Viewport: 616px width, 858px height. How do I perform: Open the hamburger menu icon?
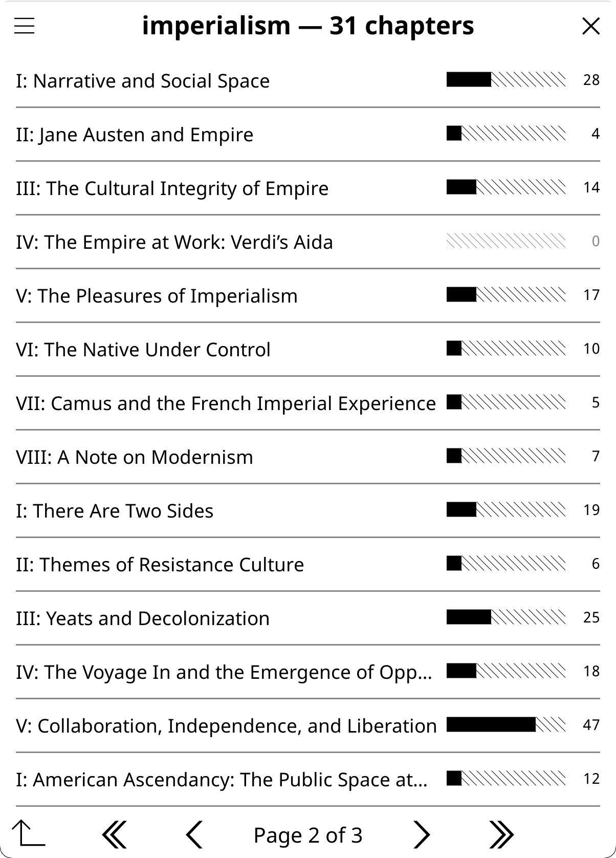pos(24,26)
